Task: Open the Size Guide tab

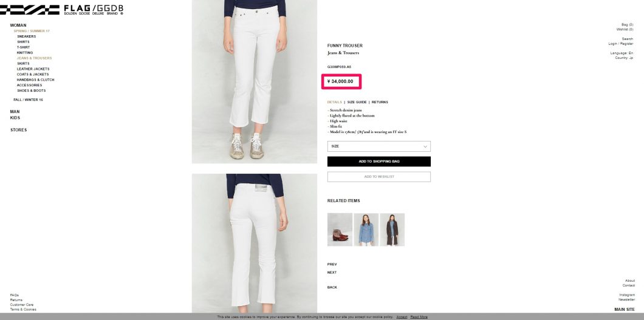Action: point(357,102)
